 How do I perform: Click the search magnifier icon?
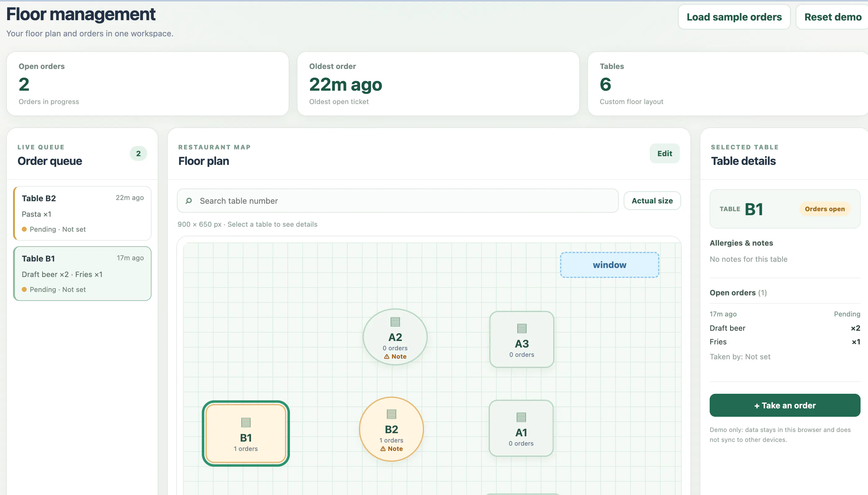pos(189,201)
